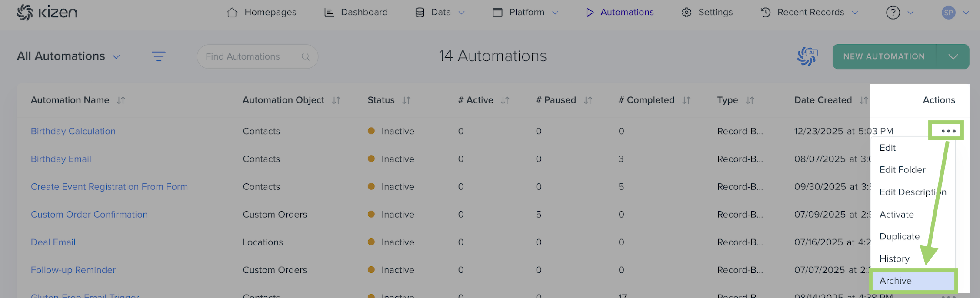Open the filter lines icon

pyautogui.click(x=158, y=56)
